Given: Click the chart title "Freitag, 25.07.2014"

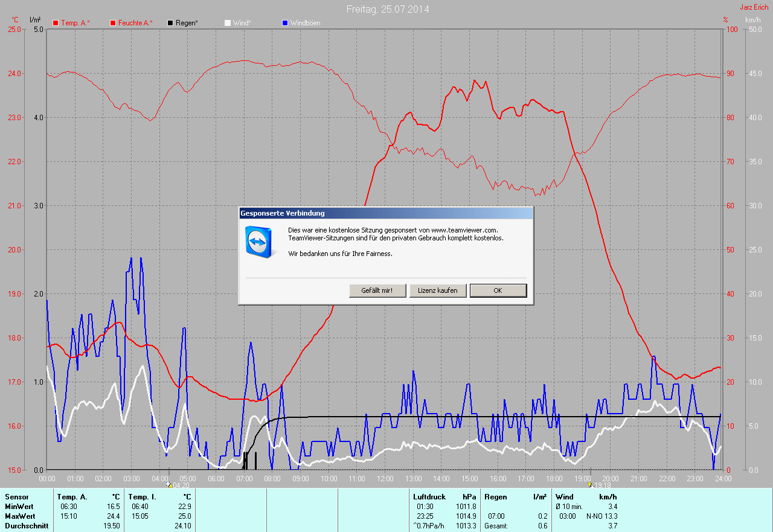Looking at the screenshot, I should 388,10.
